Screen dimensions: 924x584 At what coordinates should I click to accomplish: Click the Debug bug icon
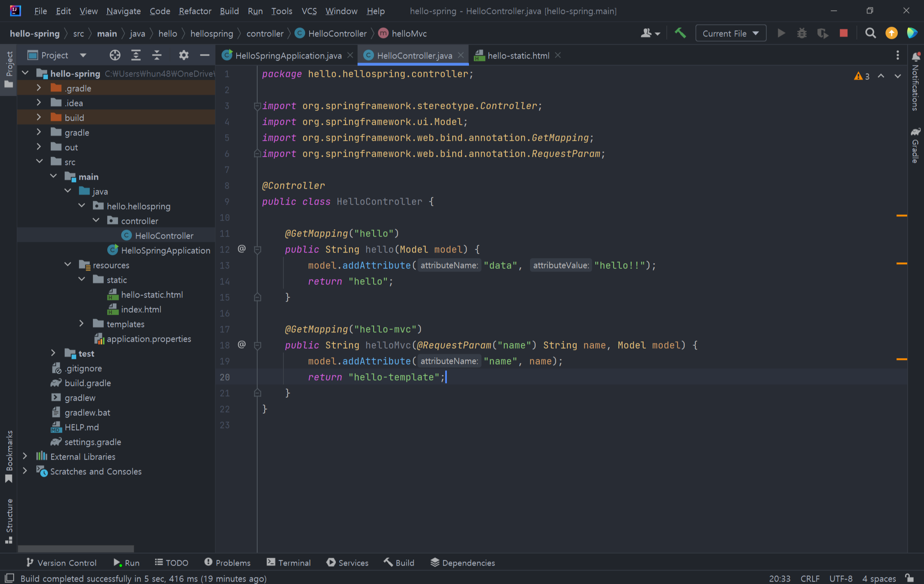coord(802,33)
